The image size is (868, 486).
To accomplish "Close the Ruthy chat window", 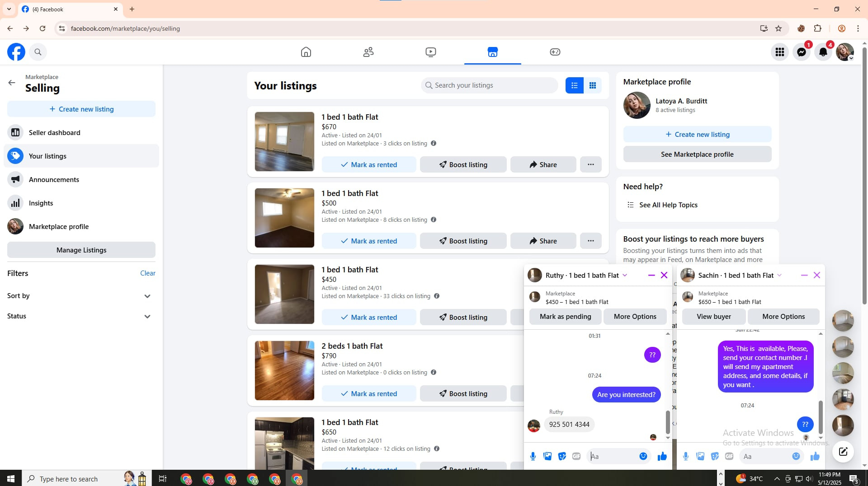I will (664, 275).
